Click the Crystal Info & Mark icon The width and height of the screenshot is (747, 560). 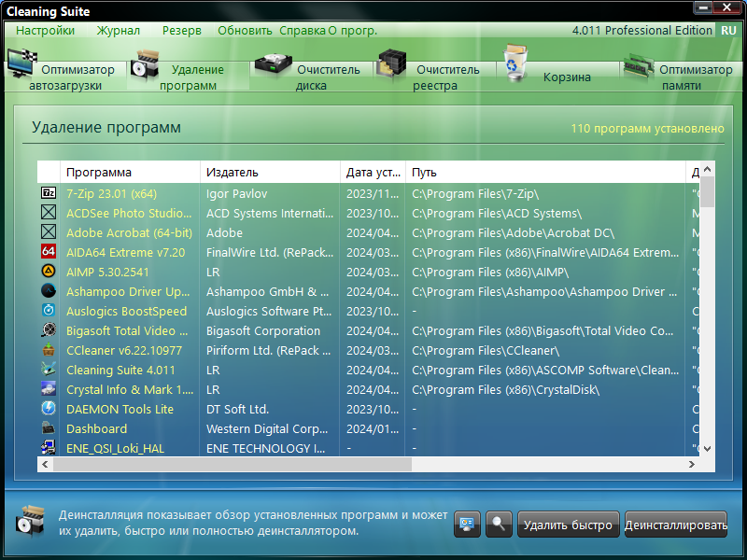49,388
